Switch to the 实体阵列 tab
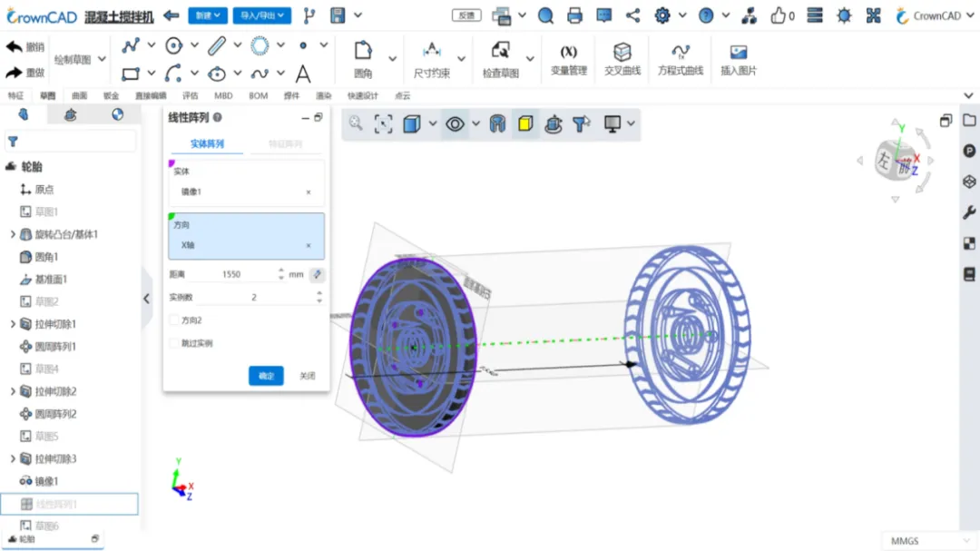980x551 pixels. [207, 143]
